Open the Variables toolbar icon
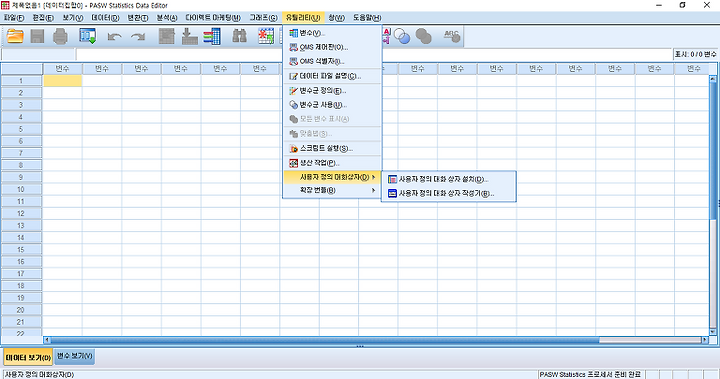The height and width of the screenshot is (379, 720). tap(212, 36)
